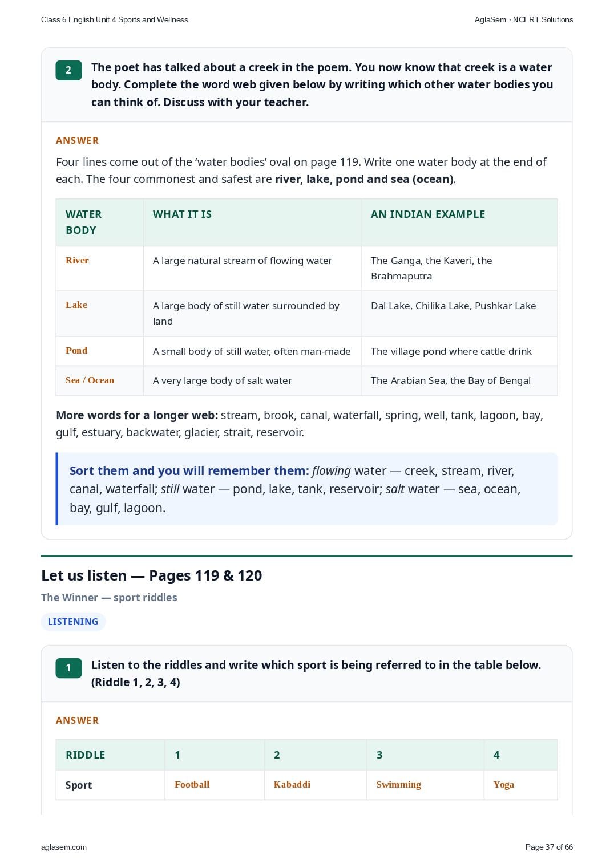This screenshot has height=868, width=614.
Task: Click the Sea / Ocean row label
Action: click(90, 380)
